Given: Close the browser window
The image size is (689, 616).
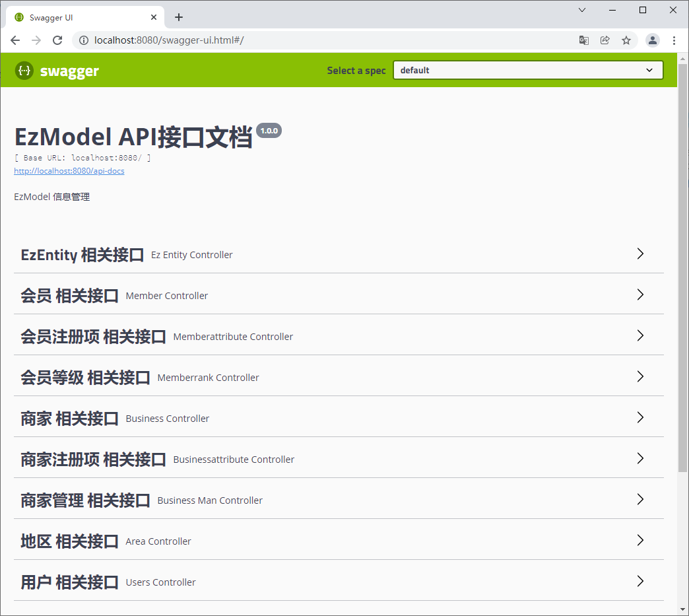Looking at the screenshot, I should [673, 10].
